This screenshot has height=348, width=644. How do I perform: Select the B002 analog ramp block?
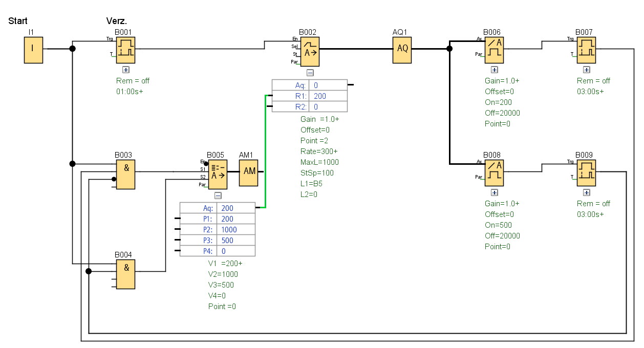point(310,51)
